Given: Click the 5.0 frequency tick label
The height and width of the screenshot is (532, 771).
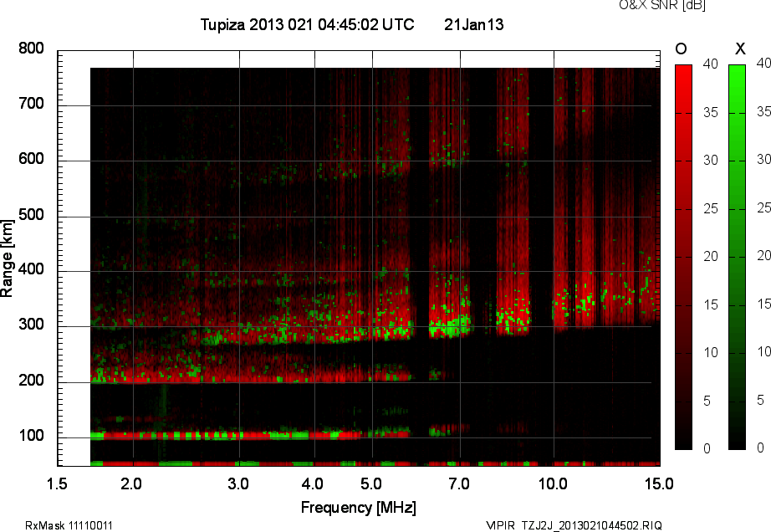Looking at the screenshot, I should point(371,484).
